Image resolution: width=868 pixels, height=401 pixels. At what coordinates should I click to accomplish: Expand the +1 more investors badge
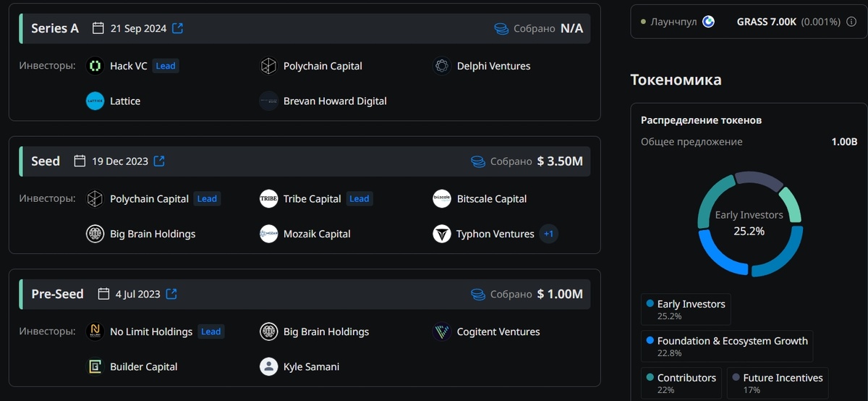548,234
